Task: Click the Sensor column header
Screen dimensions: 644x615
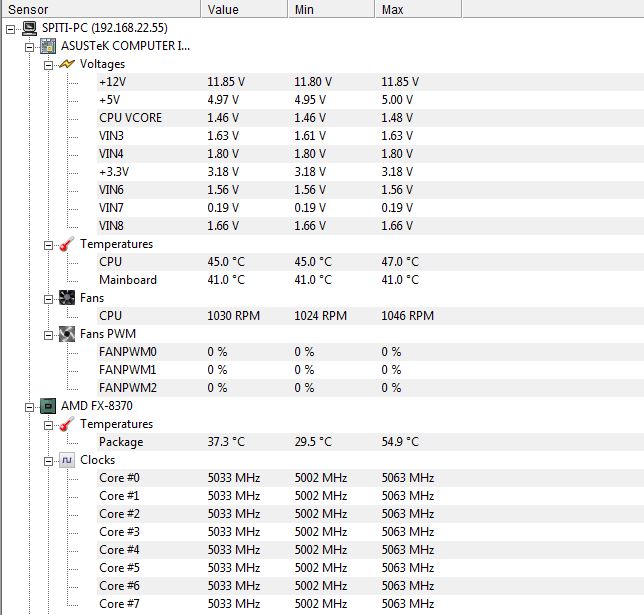Action: [101, 9]
